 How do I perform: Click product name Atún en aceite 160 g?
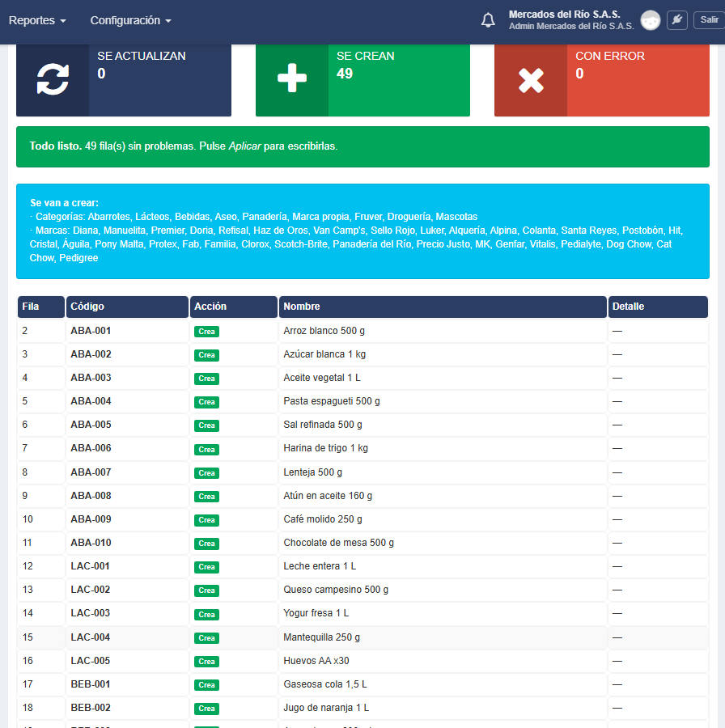328,496
